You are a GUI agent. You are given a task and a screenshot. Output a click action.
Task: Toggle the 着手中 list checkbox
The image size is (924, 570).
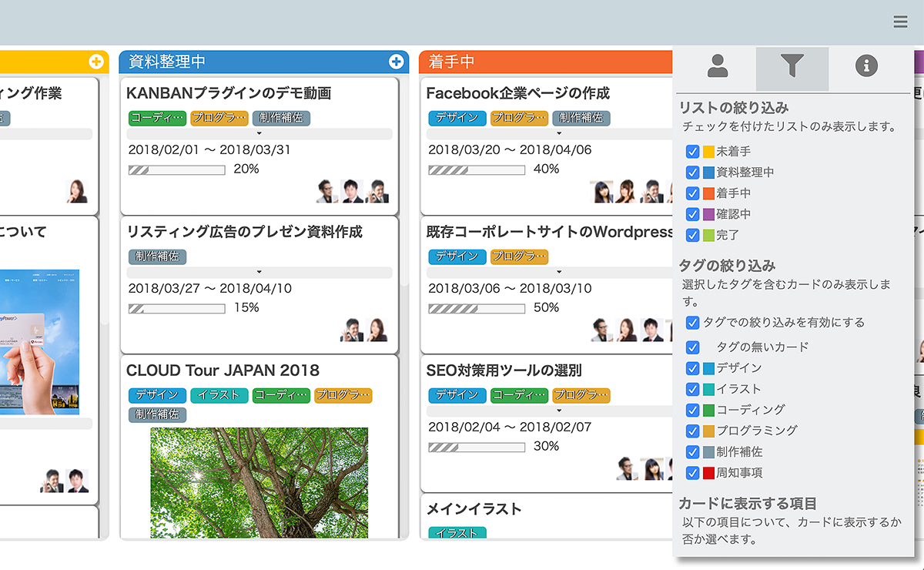692,193
